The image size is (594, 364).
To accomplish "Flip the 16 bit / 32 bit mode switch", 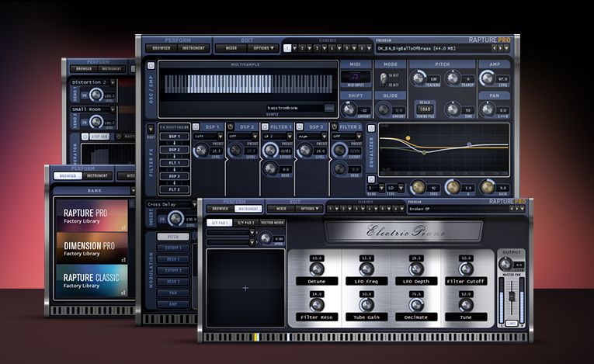I will 383,79.
